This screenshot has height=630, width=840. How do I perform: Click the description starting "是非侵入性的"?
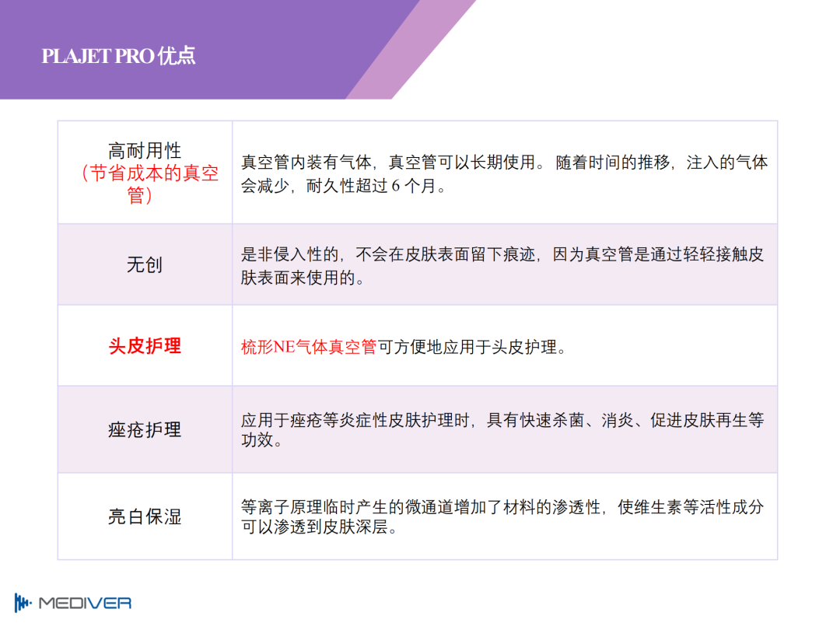[502, 266]
